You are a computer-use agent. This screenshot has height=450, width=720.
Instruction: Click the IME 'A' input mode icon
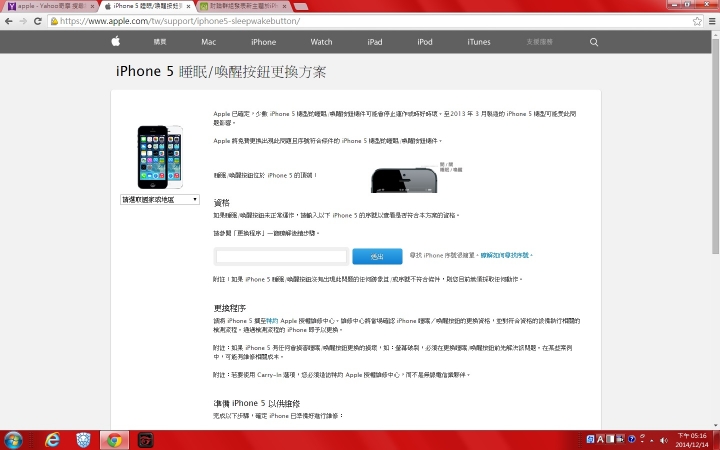tap(600, 439)
